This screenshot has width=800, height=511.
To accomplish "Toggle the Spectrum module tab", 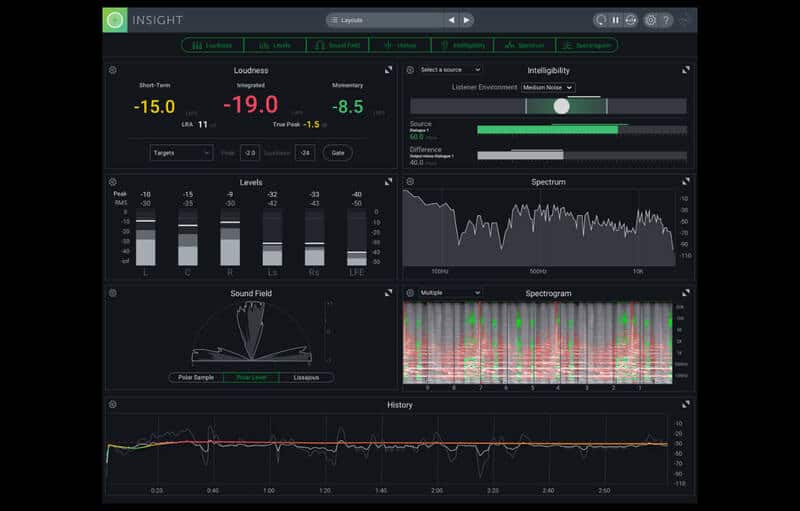I will coord(524,45).
